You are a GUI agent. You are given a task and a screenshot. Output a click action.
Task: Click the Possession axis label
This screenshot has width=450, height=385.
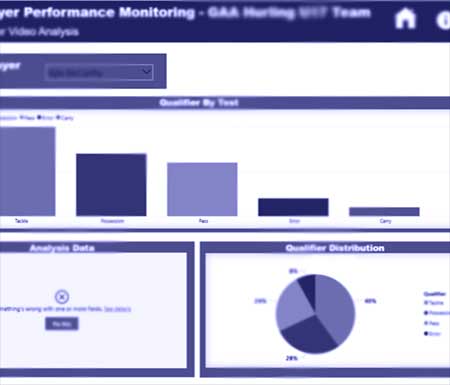click(x=112, y=221)
